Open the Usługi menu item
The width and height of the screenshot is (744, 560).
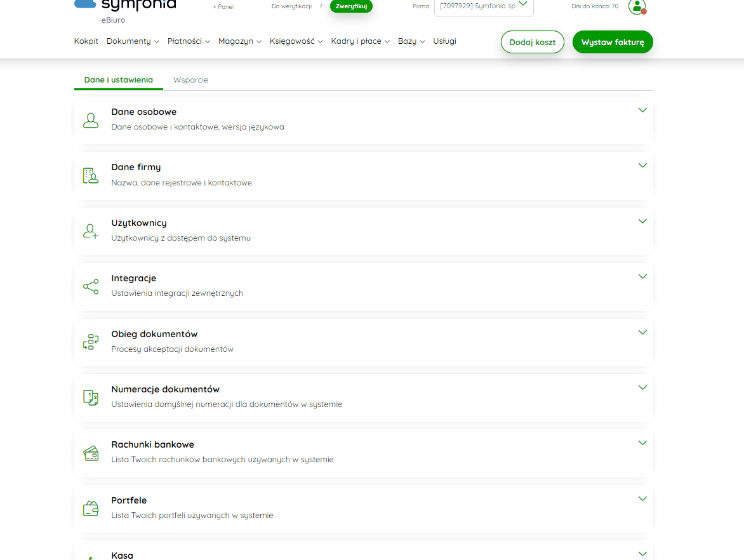pos(444,41)
